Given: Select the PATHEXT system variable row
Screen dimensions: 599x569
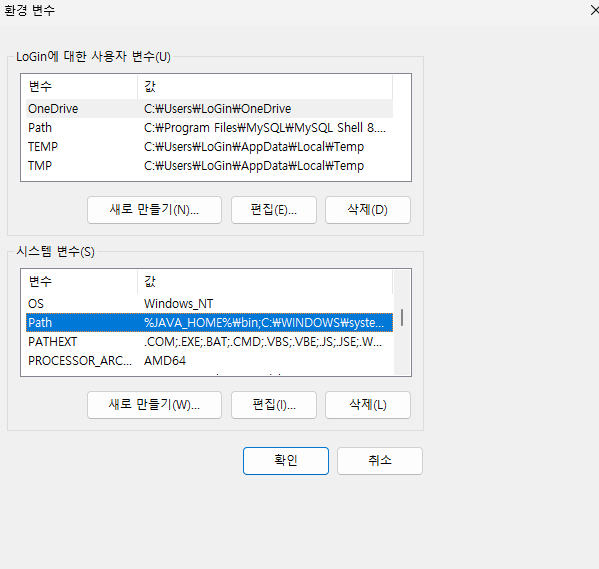Looking at the screenshot, I should tap(209, 342).
